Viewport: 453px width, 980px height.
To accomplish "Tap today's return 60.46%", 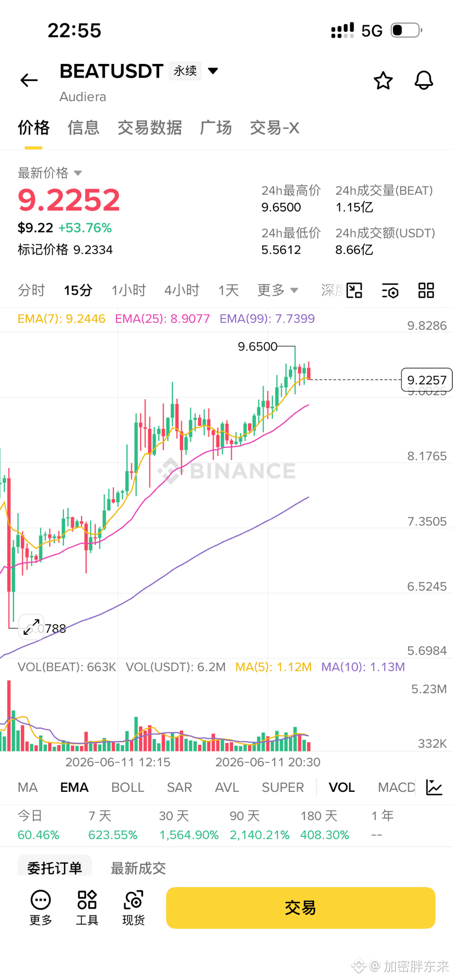I will click(x=38, y=835).
